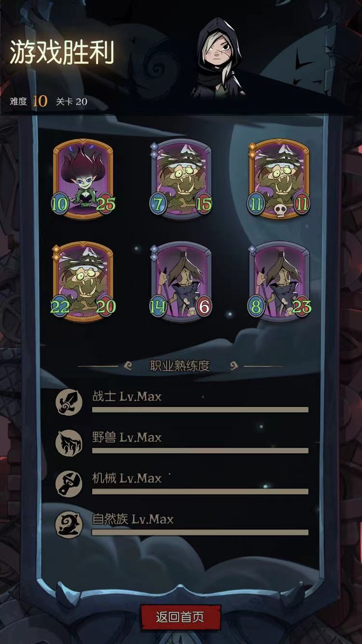Select the 野兽 beast class icon
Screen dimensions: 362x644
[69, 443]
